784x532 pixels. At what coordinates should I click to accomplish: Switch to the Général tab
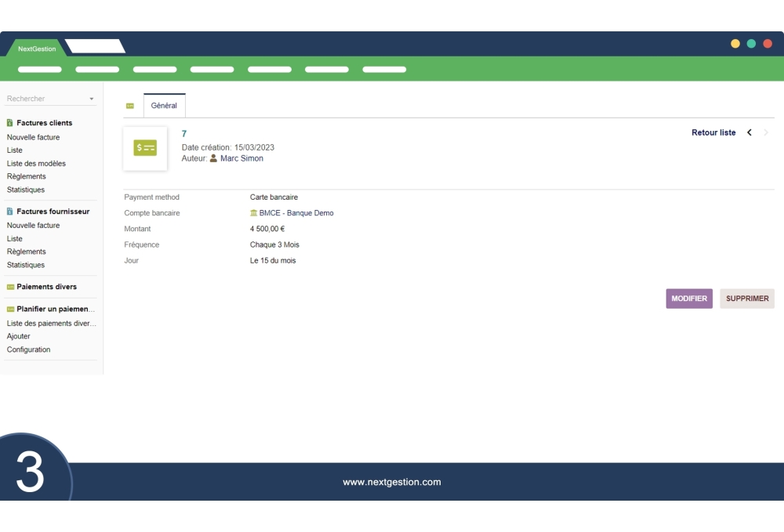(x=164, y=105)
